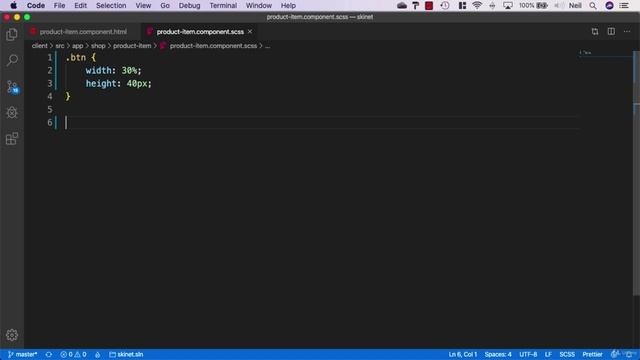Open the Help menu
Image resolution: width=640 pixels, height=360 pixels.
click(288, 5)
